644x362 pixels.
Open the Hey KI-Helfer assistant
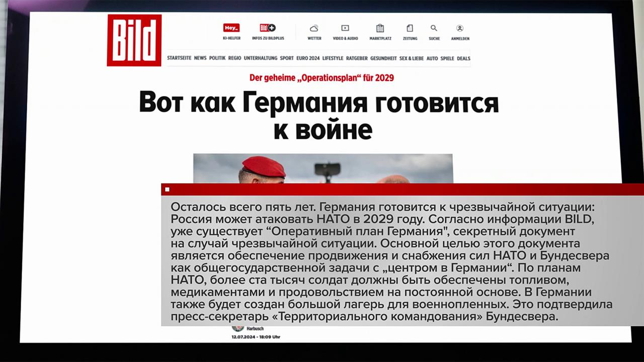pos(231,32)
